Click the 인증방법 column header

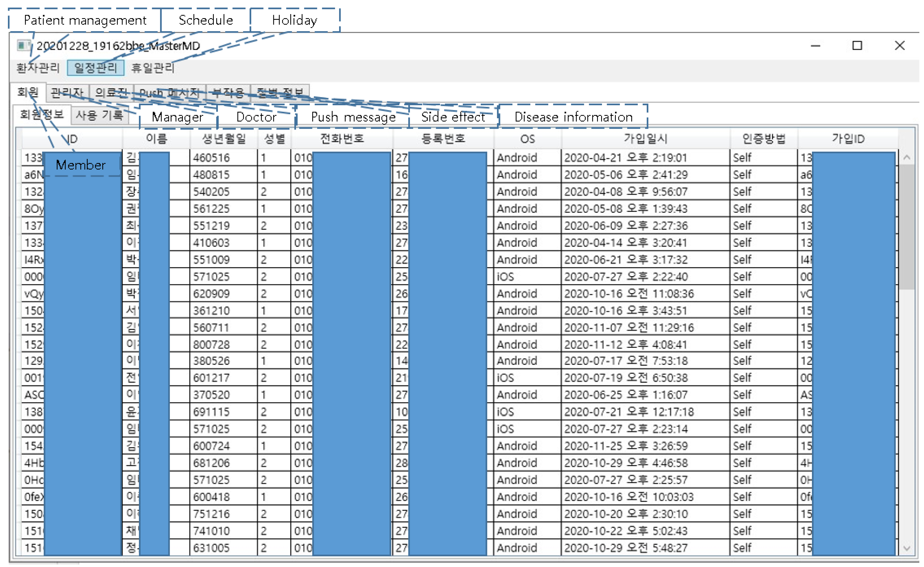click(764, 139)
